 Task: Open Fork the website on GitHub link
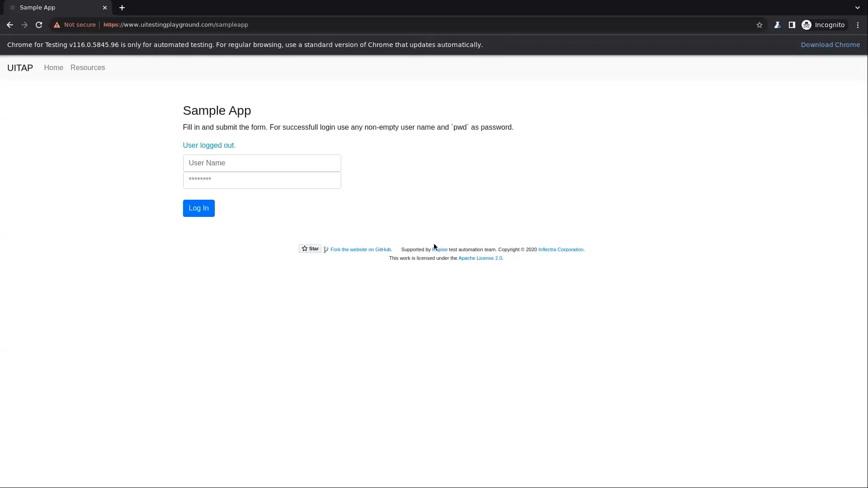360,249
